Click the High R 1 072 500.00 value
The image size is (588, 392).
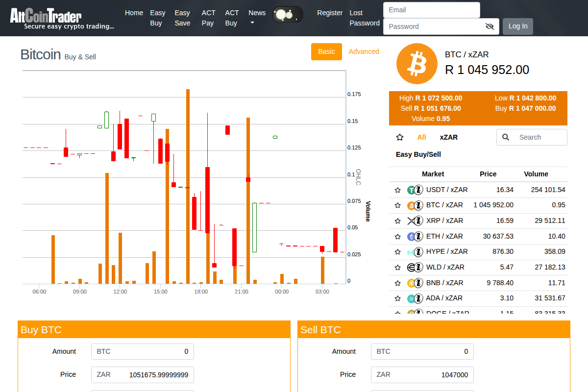click(431, 98)
